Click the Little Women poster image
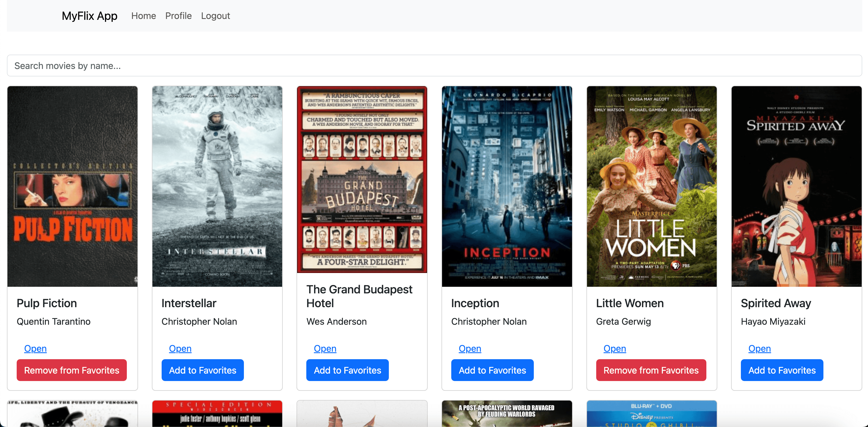The width and height of the screenshot is (868, 427). coord(652,186)
